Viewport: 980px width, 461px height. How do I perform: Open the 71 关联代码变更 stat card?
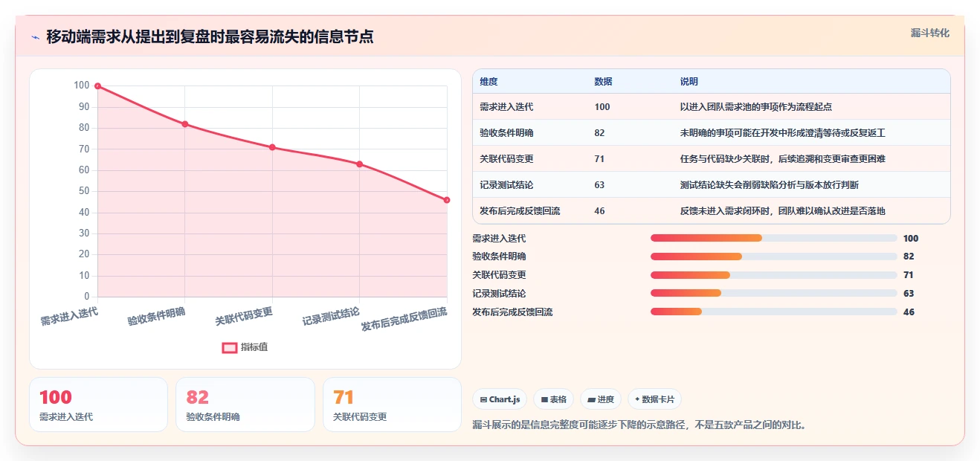pyautogui.click(x=392, y=404)
